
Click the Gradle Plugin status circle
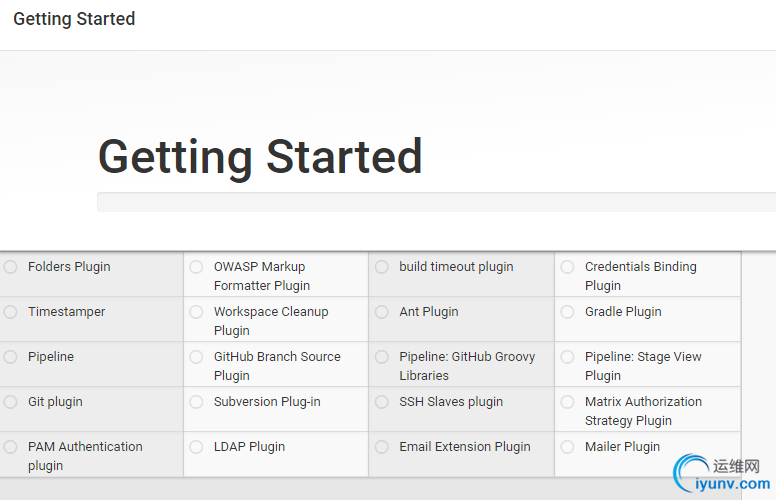click(567, 312)
